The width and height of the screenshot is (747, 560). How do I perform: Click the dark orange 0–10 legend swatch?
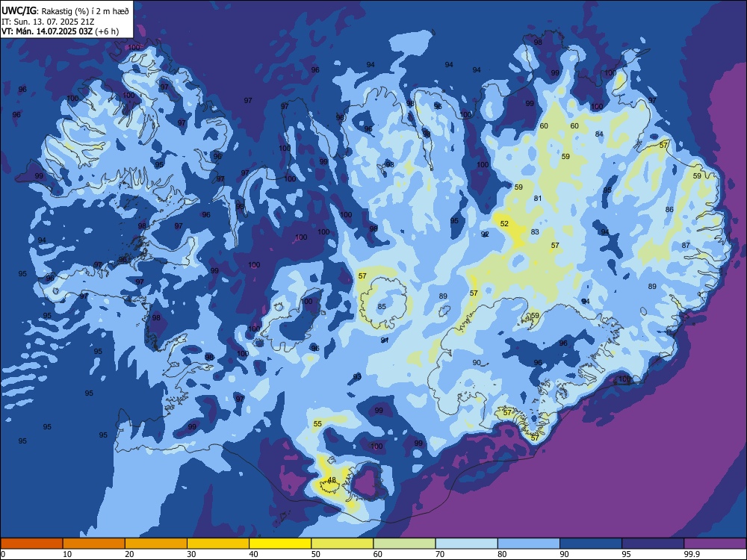[x=31, y=544]
